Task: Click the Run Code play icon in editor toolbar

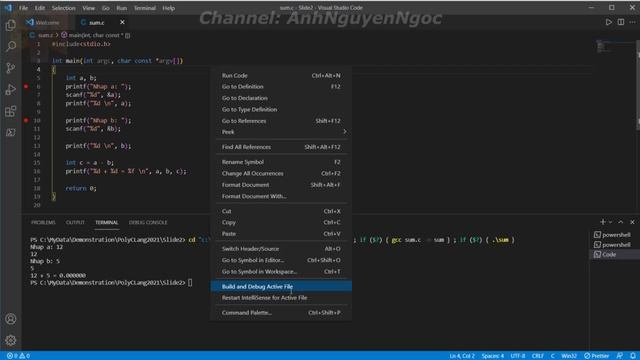Action: (x=608, y=22)
